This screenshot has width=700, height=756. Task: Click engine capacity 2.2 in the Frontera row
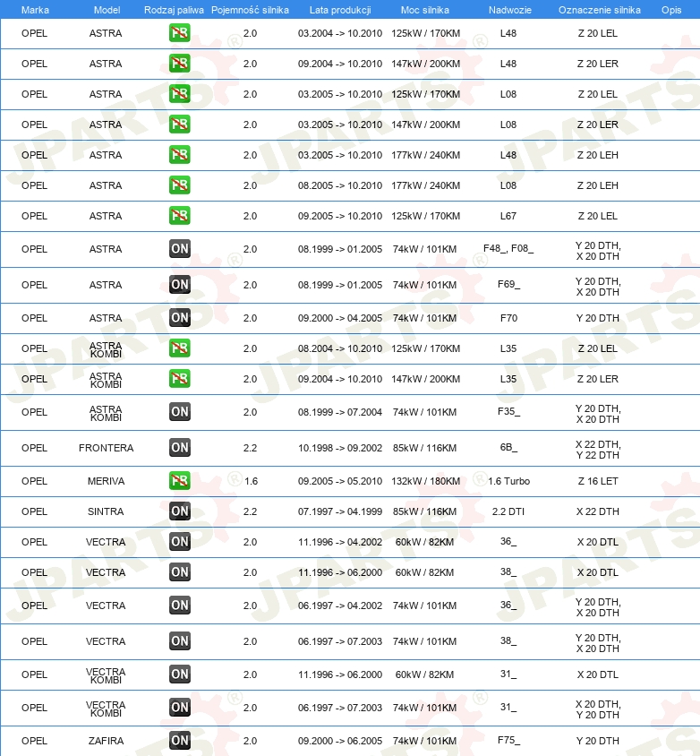[250, 448]
